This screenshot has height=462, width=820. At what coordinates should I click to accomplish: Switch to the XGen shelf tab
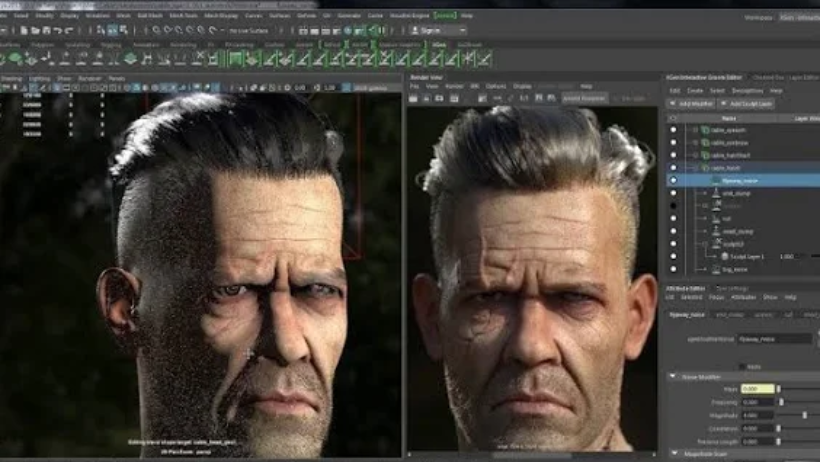pyautogui.click(x=439, y=44)
